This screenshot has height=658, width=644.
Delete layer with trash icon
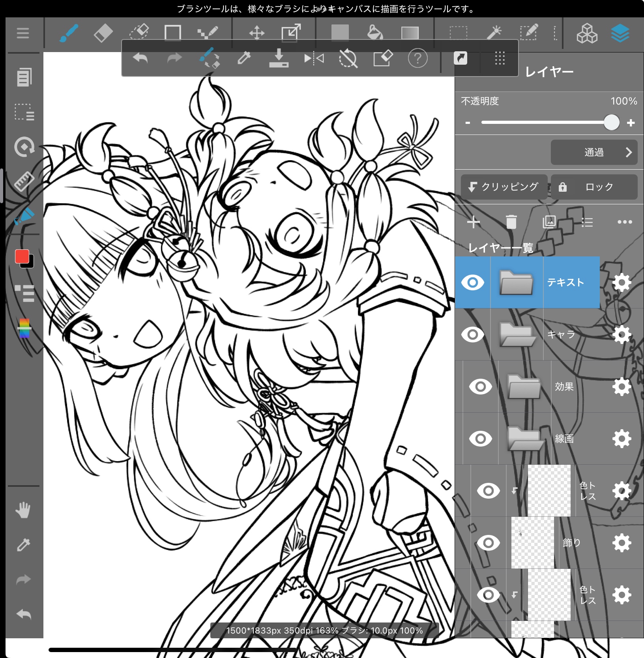[511, 222]
